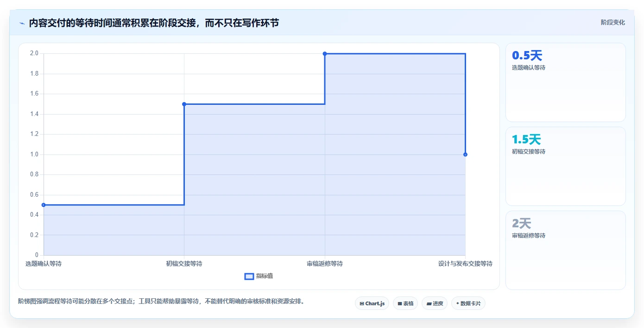Click the 1.0 y-axis tick label
The height and width of the screenshot is (328, 644).
pos(34,154)
